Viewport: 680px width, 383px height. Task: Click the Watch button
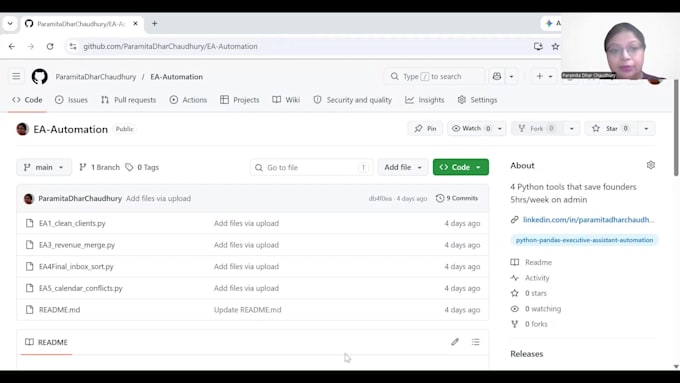[471, 128]
